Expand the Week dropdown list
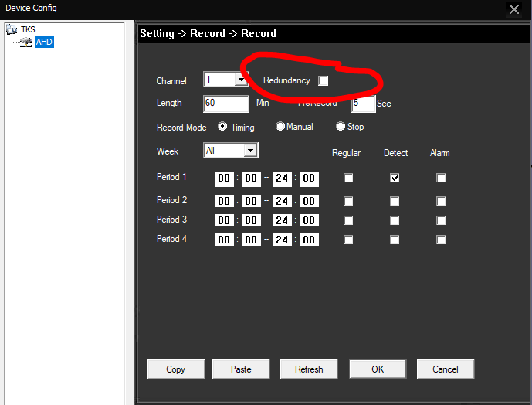 [x=250, y=151]
